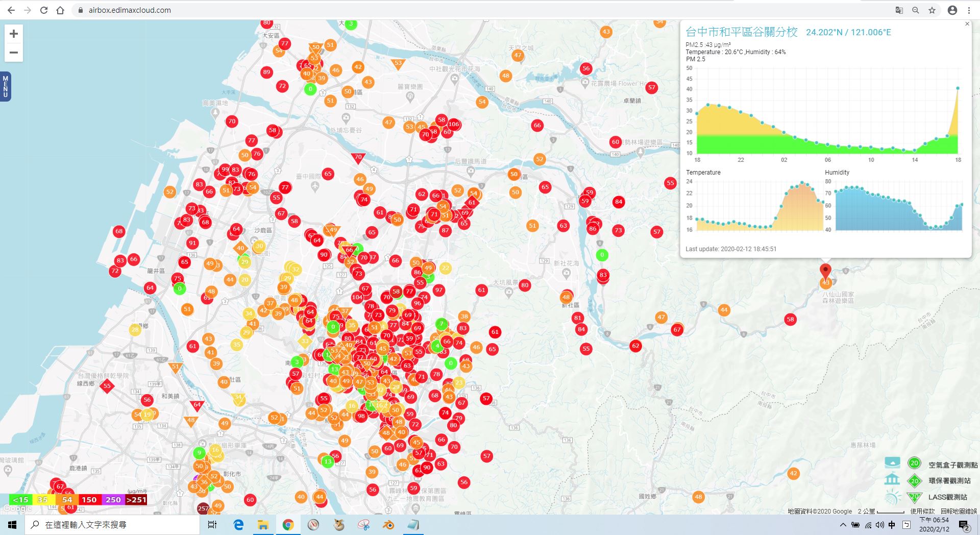Select the red circle marker reading 99

click(x=225, y=169)
